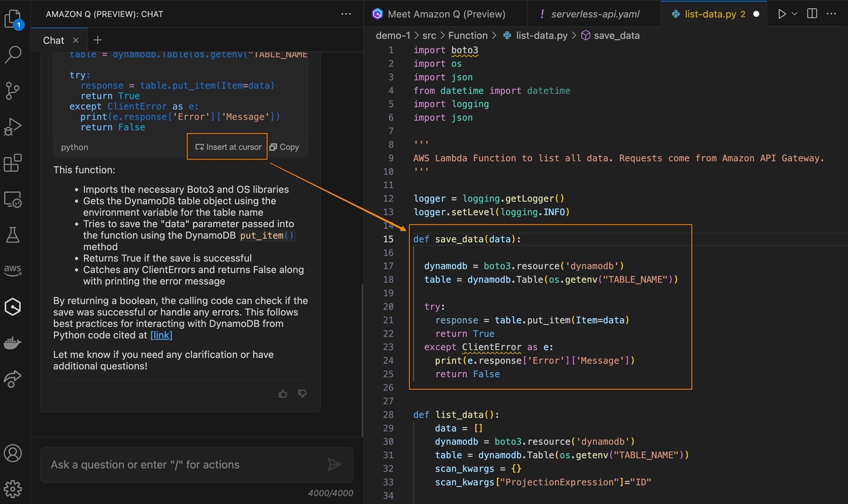Open the Search view in the sidebar
Image resolution: width=848 pixels, height=504 pixels.
coord(14,54)
